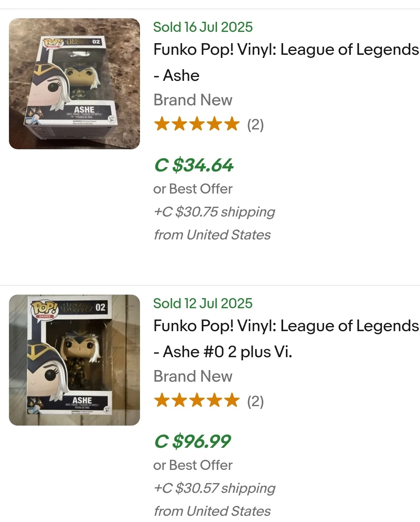Click Brand New on the second listing

(193, 376)
